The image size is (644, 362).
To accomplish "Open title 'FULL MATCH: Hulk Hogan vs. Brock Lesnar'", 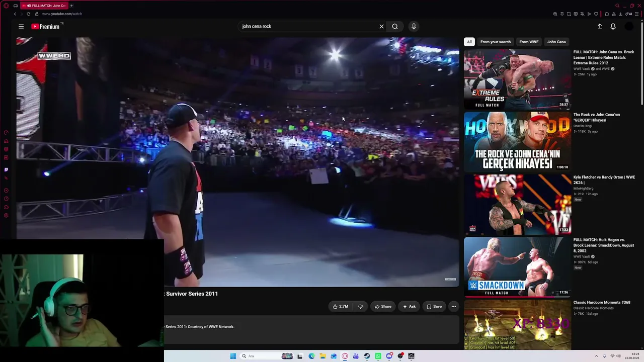I will point(604,245).
